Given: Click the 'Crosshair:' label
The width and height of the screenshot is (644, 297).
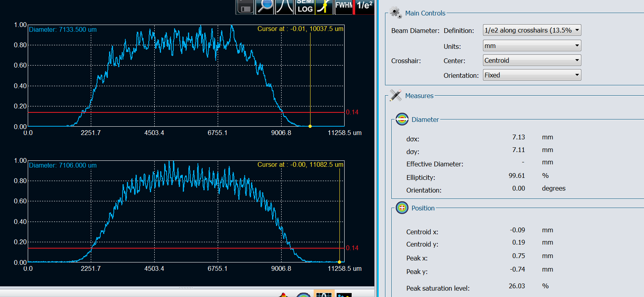Looking at the screenshot, I should tap(406, 61).
